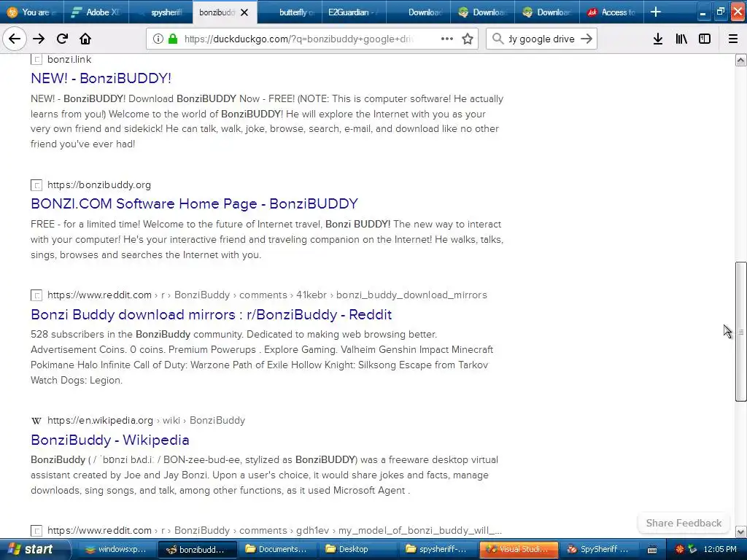
Task: Switch to spysheriff folder taskbar item
Action: pyautogui.click(x=436, y=549)
